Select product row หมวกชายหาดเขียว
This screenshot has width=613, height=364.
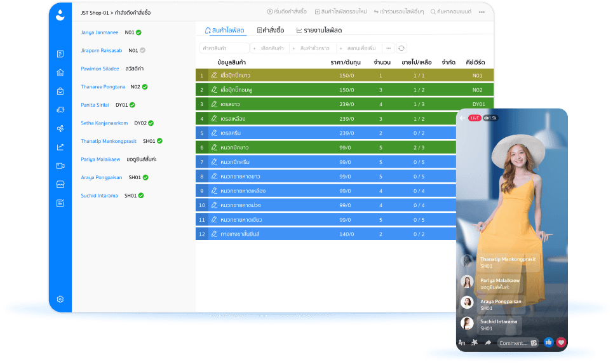[x=326, y=219]
